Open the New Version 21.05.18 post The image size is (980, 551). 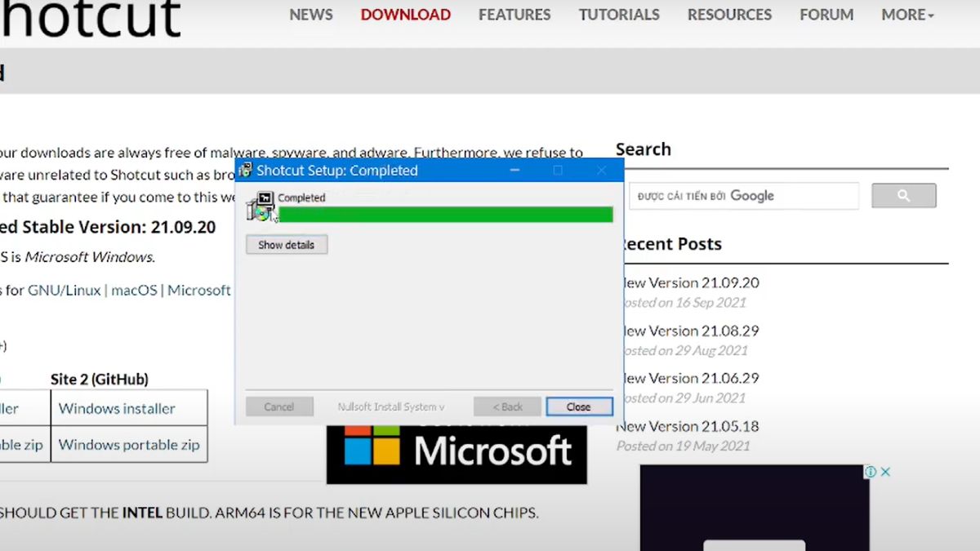point(688,426)
